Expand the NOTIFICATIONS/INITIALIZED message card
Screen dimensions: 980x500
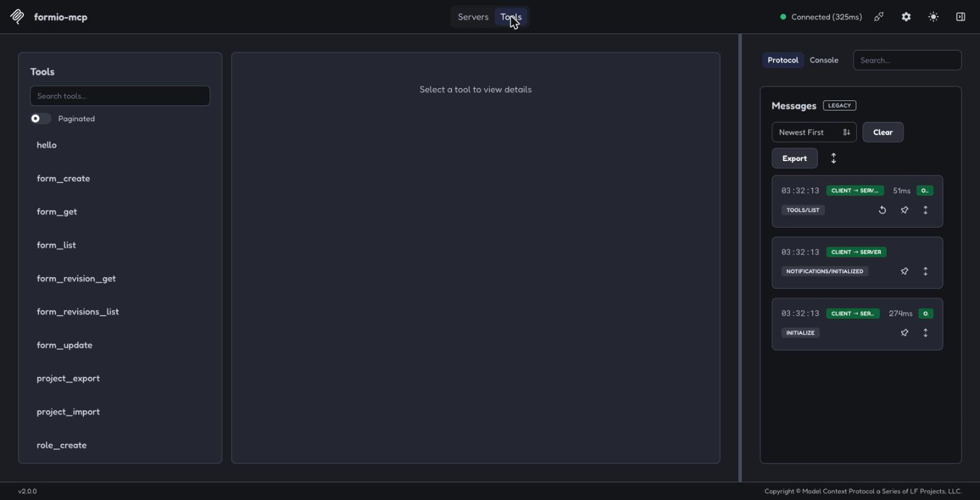point(926,271)
